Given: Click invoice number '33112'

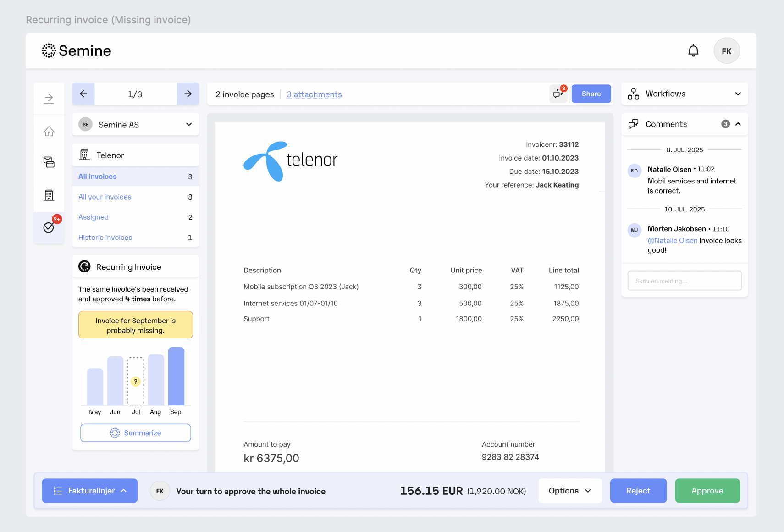Looking at the screenshot, I should click(569, 144).
